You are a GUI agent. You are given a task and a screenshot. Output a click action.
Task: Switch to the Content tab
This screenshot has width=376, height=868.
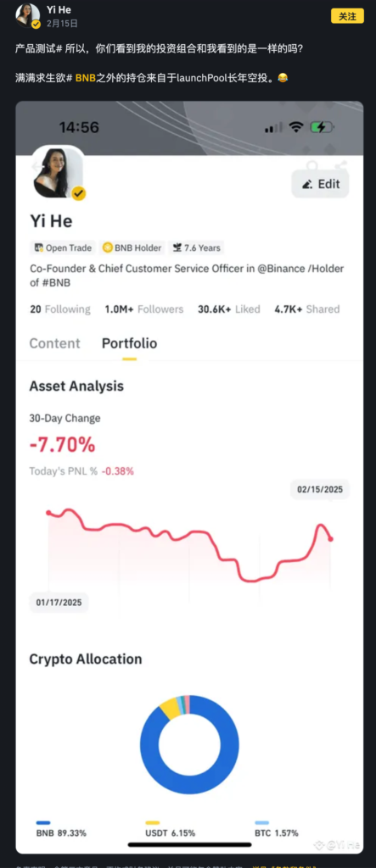pyautogui.click(x=55, y=343)
